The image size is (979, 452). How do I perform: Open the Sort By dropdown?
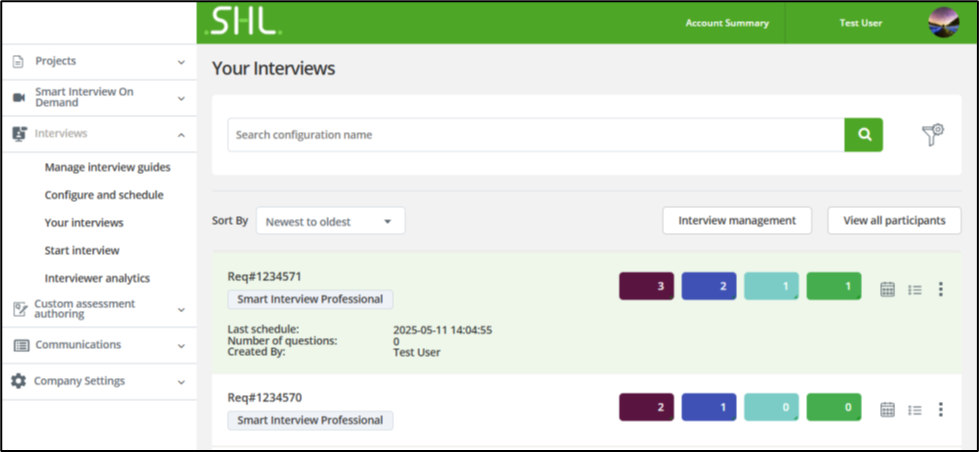[330, 221]
